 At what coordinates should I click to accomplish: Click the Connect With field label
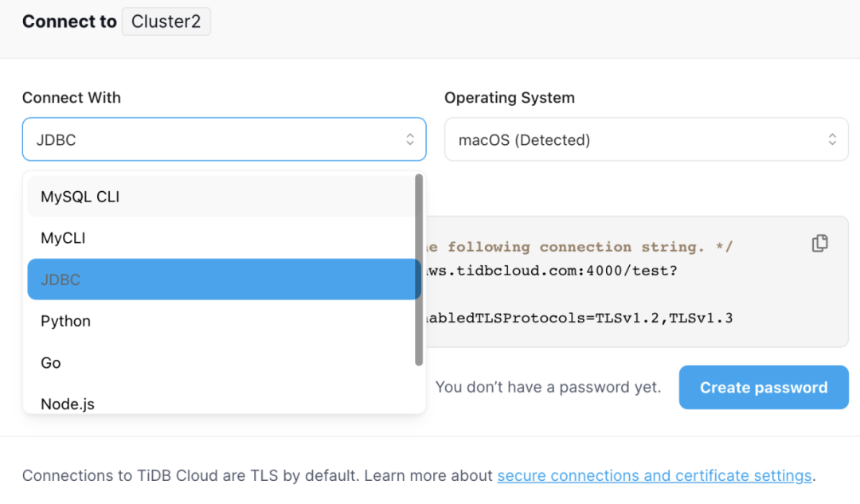point(72,98)
